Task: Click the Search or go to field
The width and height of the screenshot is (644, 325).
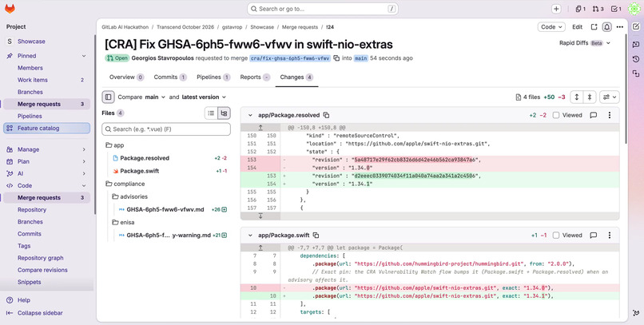Action: click(323, 9)
